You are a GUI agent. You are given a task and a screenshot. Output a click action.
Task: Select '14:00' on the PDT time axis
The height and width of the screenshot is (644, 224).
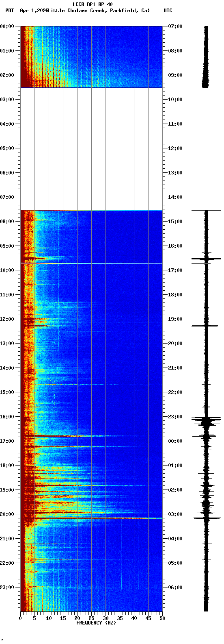[7, 368]
